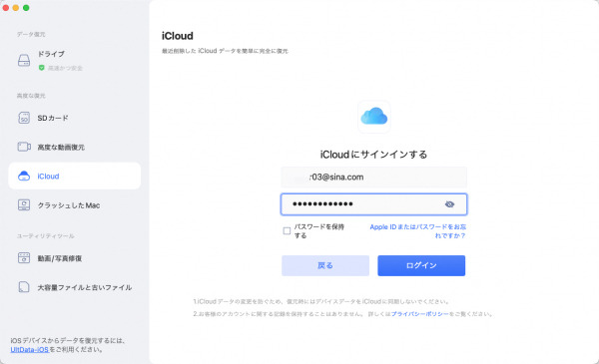Viewport: 599px width, 364px height.
Task: Click the 戻る button
Action: 325,265
